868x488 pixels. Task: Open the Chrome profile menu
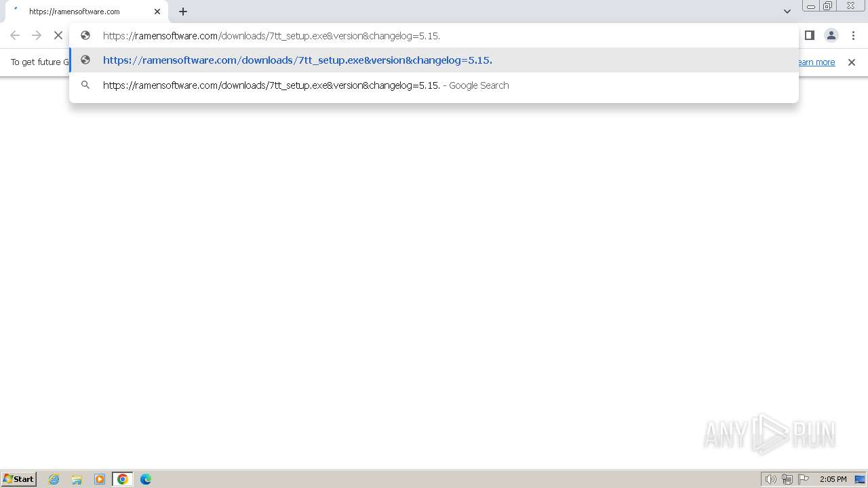(x=831, y=35)
